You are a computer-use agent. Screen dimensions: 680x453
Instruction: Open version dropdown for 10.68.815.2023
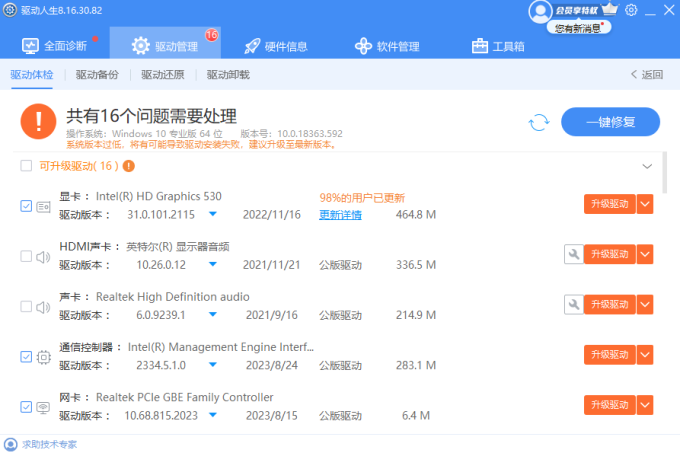tap(212, 415)
